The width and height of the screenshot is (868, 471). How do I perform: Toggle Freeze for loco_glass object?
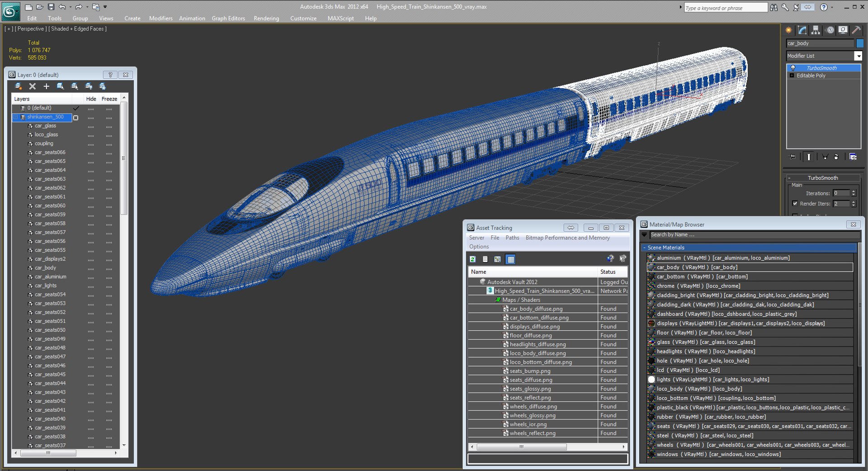tap(109, 135)
